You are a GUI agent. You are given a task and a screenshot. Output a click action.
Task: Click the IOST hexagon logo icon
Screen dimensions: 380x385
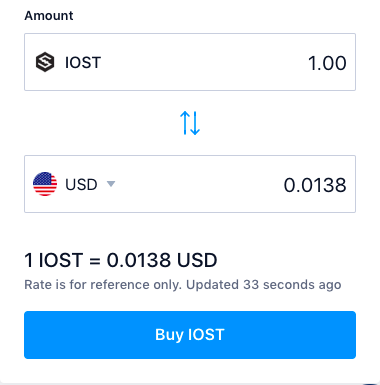[45, 62]
